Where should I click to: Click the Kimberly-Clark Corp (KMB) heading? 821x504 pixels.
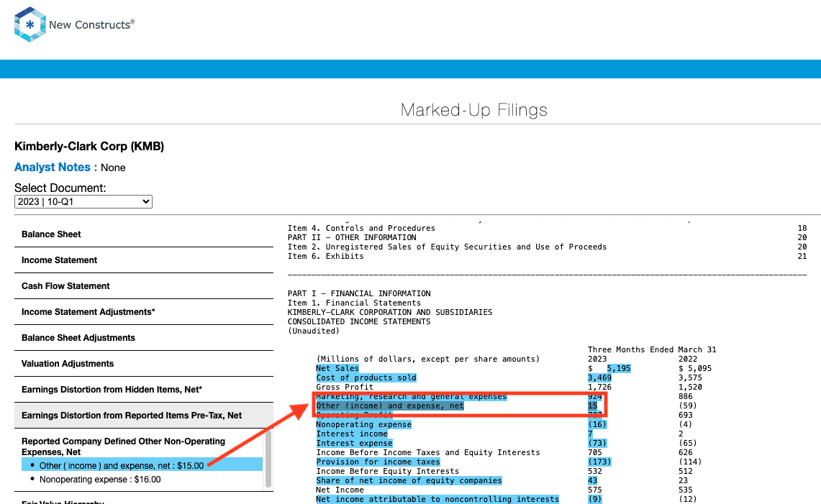pos(89,147)
